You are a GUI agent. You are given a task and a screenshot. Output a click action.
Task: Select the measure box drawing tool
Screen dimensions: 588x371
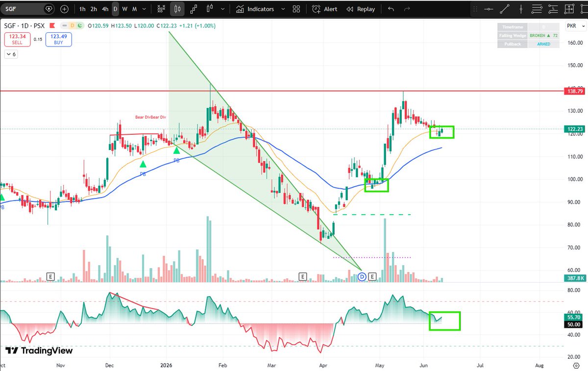[x=569, y=9]
